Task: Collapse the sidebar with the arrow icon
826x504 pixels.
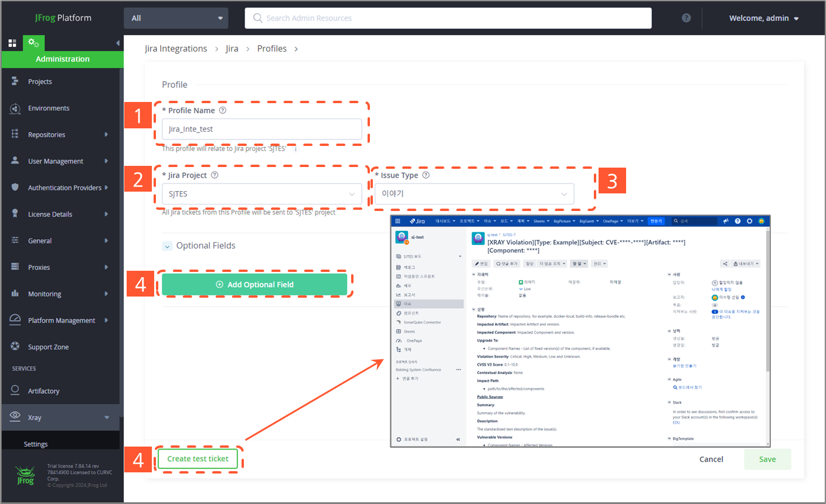Action: coord(117,43)
